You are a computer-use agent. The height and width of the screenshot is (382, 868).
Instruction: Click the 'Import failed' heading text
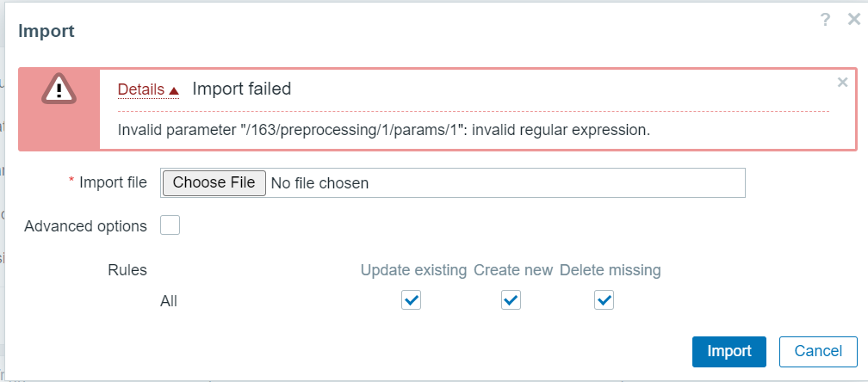click(x=241, y=89)
